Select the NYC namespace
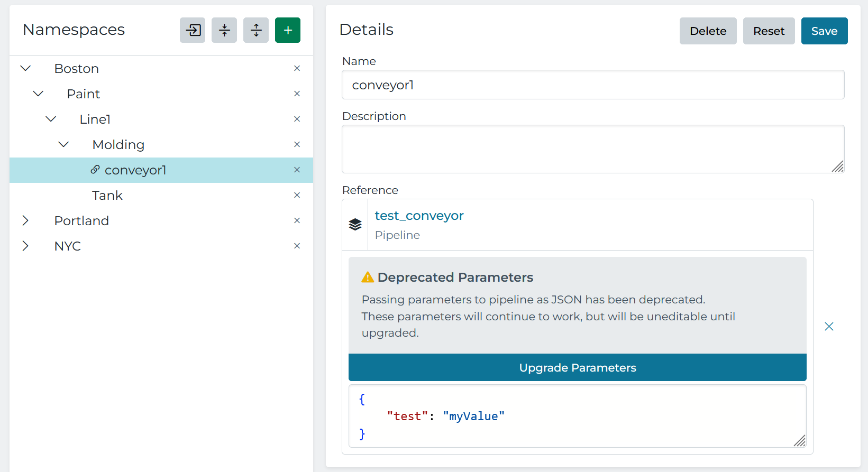 click(68, 246)
